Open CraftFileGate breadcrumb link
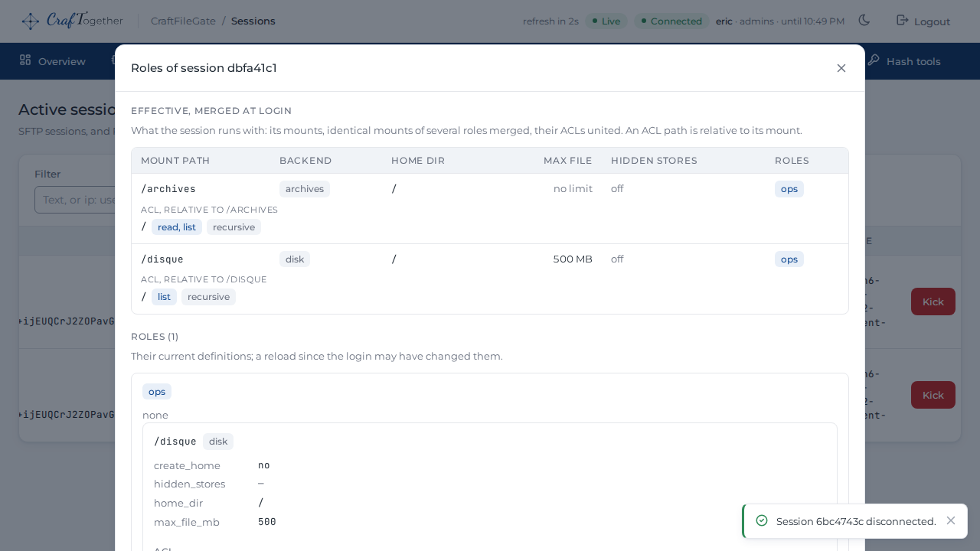This screenshot has height=551, width=980. 183,21
